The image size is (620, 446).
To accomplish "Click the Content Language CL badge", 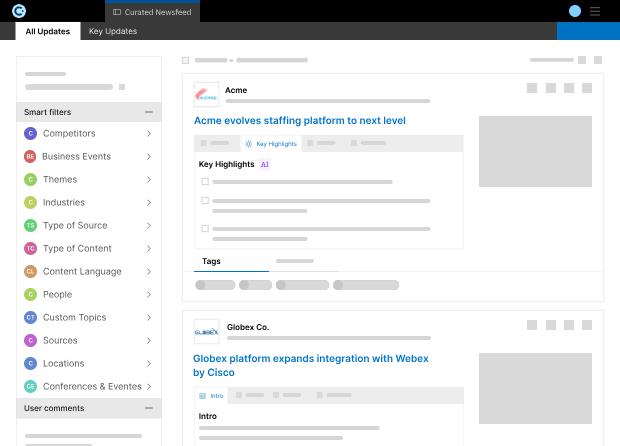I will point(30,271).
